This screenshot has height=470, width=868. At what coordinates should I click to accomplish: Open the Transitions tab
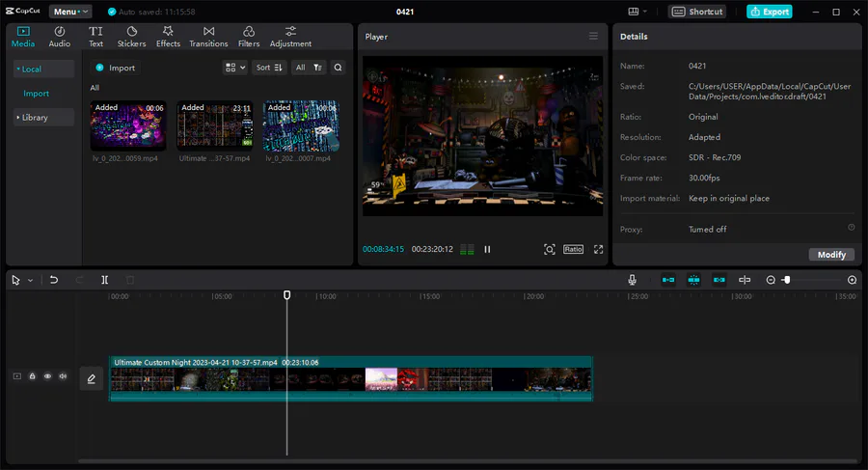[208, 37]
